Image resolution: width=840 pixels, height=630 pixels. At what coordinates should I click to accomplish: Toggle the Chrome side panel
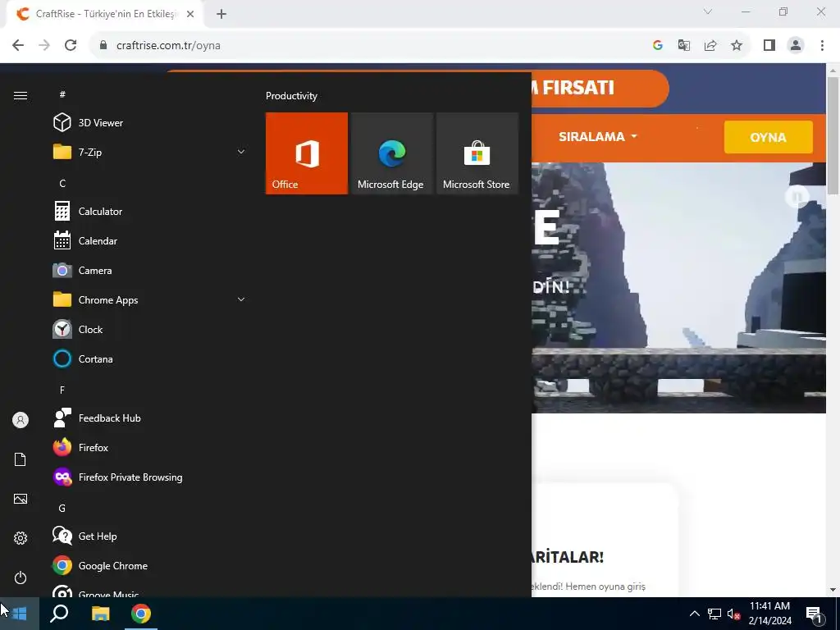[x=769, y=46]
